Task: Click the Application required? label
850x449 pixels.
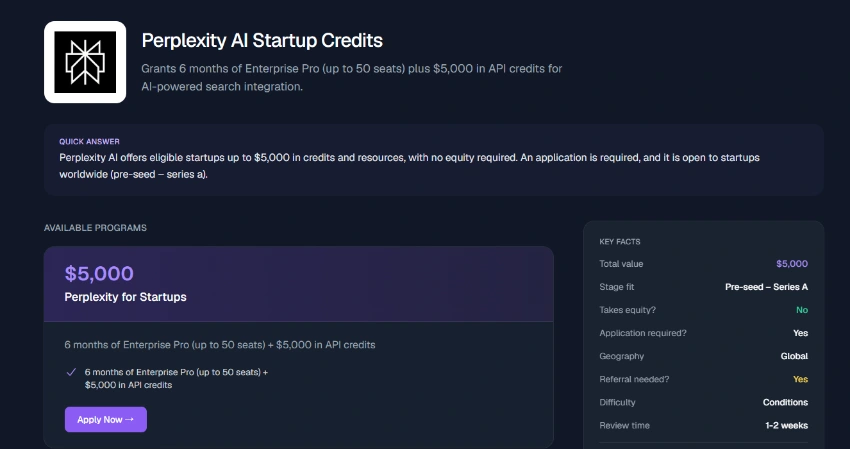Action: [643, 333]
